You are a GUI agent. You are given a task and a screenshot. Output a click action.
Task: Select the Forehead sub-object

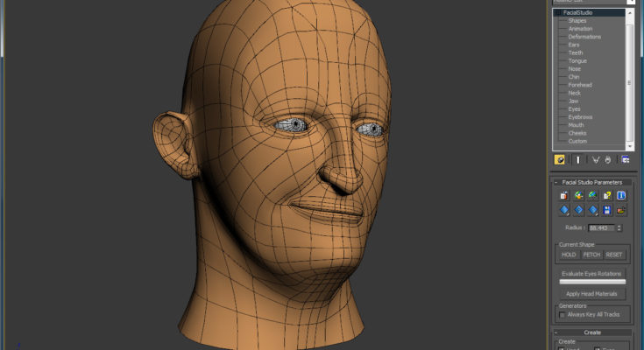click(580, 85)
